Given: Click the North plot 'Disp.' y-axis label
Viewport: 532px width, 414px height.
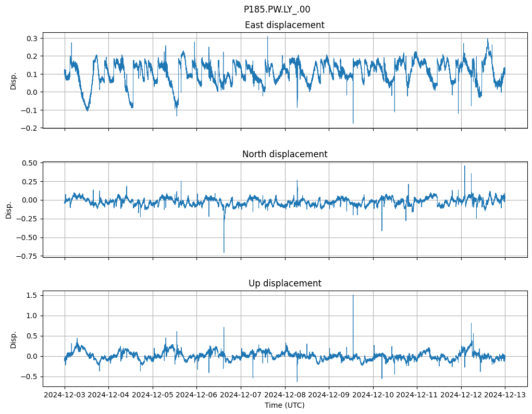Looking at the screenshot, I should [x=9, y=209].
